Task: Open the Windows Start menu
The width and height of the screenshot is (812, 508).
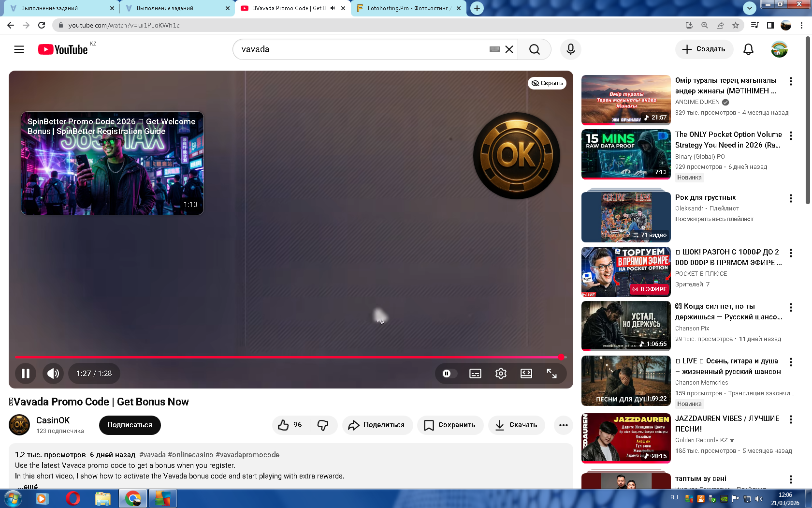Action: [x=12, y=498]
